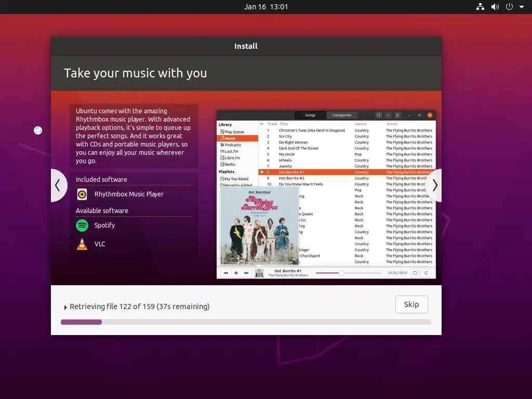Open the system menu dropdown arrow
Screen dimensions: 532x399
[x=522, y=7]
